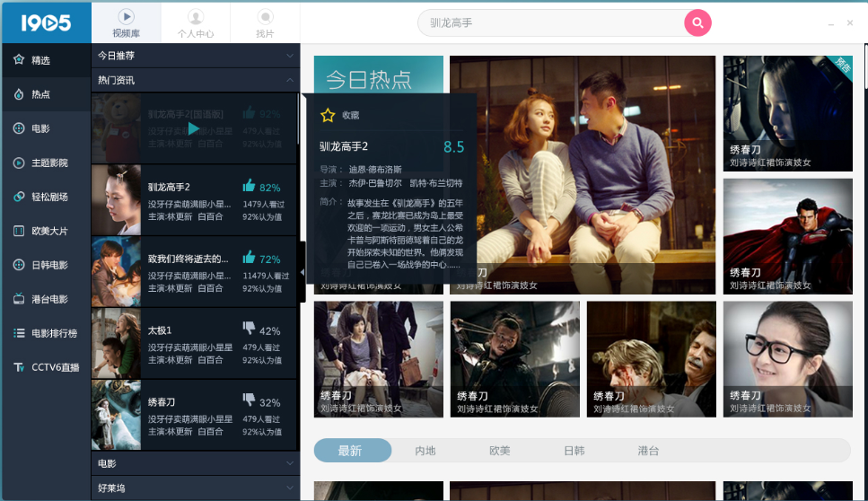Click the 热门资讯 list scrollbar

point(298,119)
